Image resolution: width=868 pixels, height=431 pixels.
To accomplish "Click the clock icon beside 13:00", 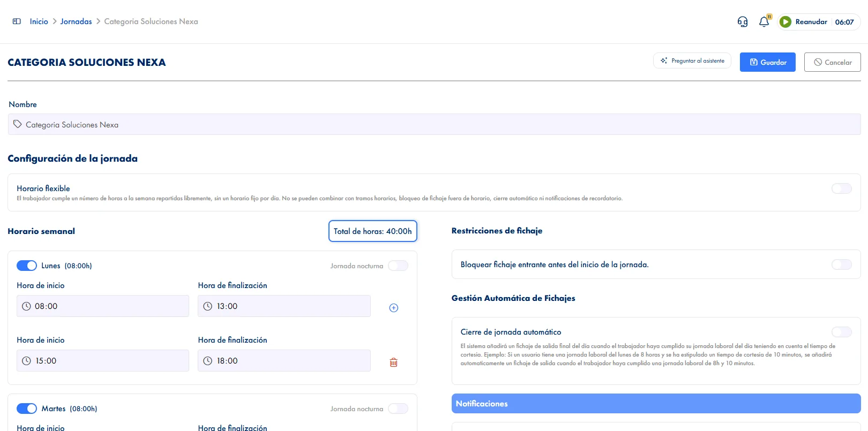I will point(208,306).
